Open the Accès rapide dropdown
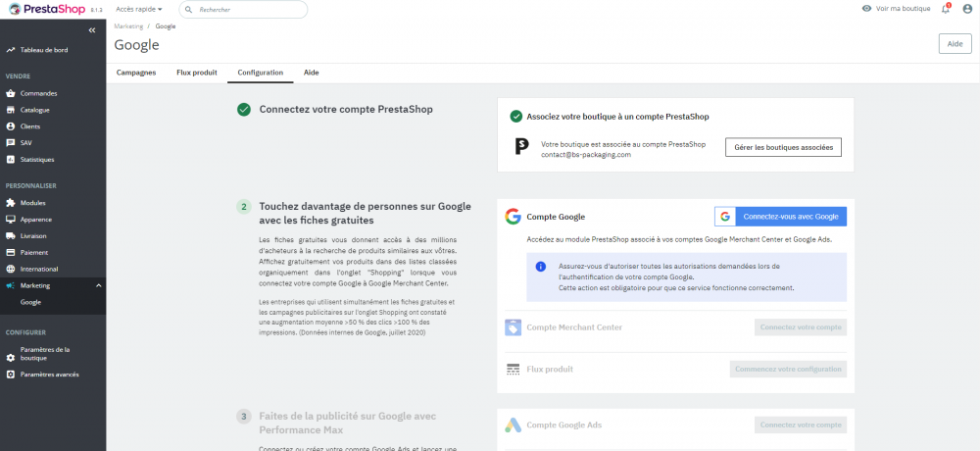The image size is (980, 451). (x=139, y=9)
